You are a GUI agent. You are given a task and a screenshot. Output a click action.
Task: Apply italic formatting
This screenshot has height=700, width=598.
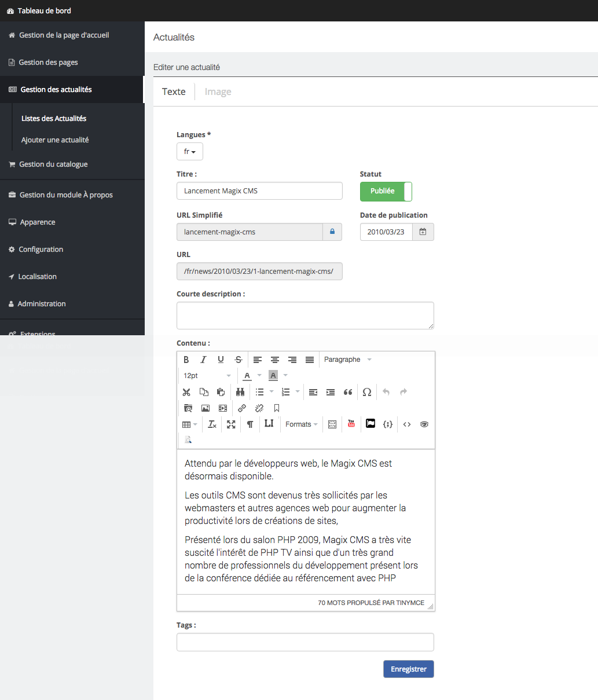[x=203, y=360]
